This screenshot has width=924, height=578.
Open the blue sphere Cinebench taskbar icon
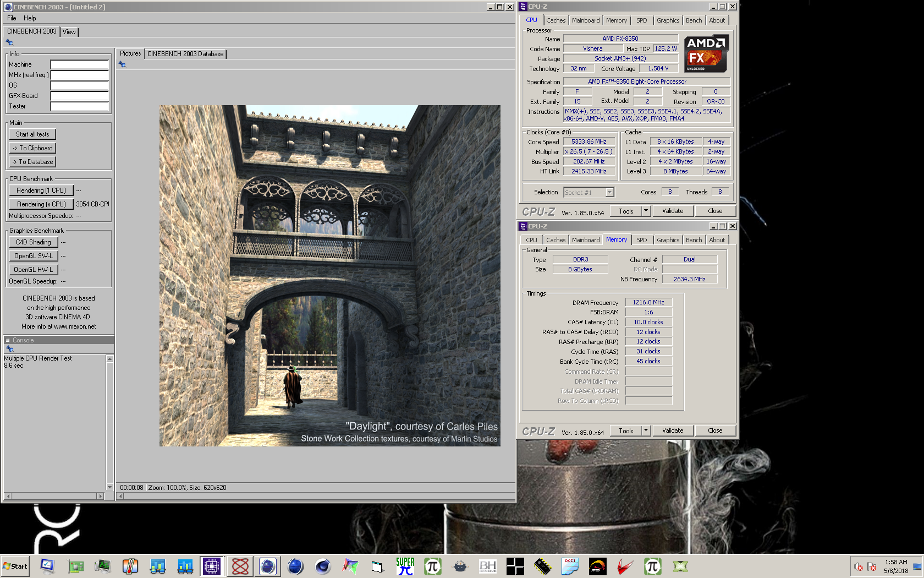[295, 566]
